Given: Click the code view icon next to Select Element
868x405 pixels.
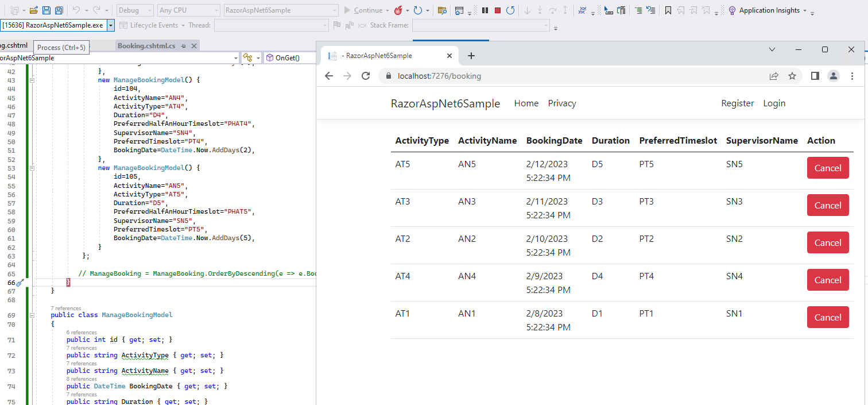Looking at the screenshot, I should (x=621, y=10).
